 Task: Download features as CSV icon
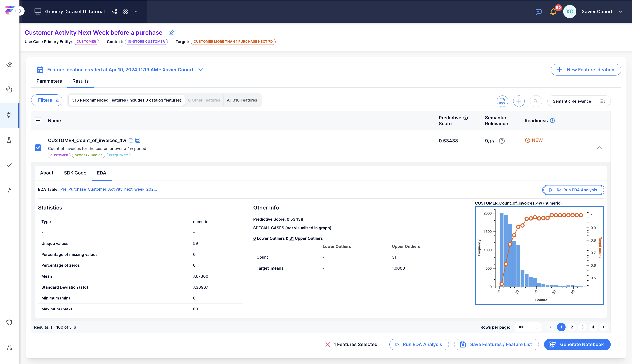coord(502,101)
